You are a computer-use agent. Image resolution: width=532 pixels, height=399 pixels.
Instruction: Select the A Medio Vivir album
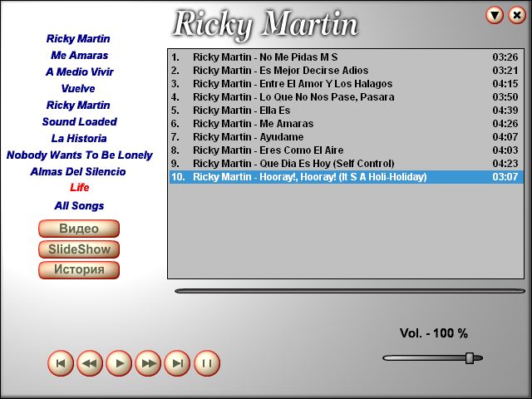click(x=80, y=72)
